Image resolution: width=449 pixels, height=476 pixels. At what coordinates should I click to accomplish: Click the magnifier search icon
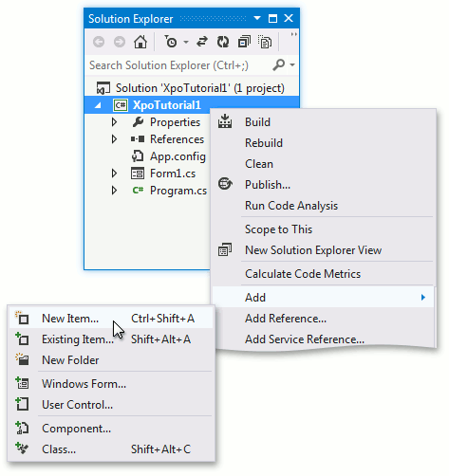[279, 65]
